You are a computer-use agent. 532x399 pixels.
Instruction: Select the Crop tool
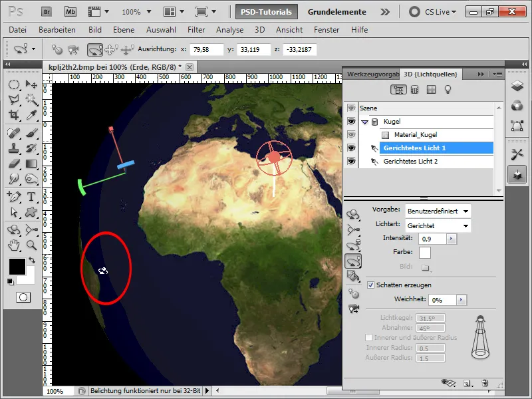pyautogui.click(x=14, y=114)
